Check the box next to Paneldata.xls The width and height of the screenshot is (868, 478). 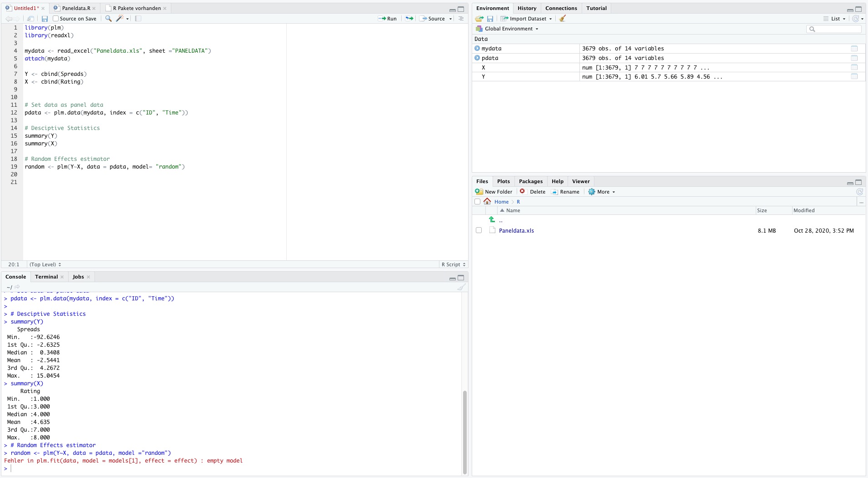coord(479,230)
